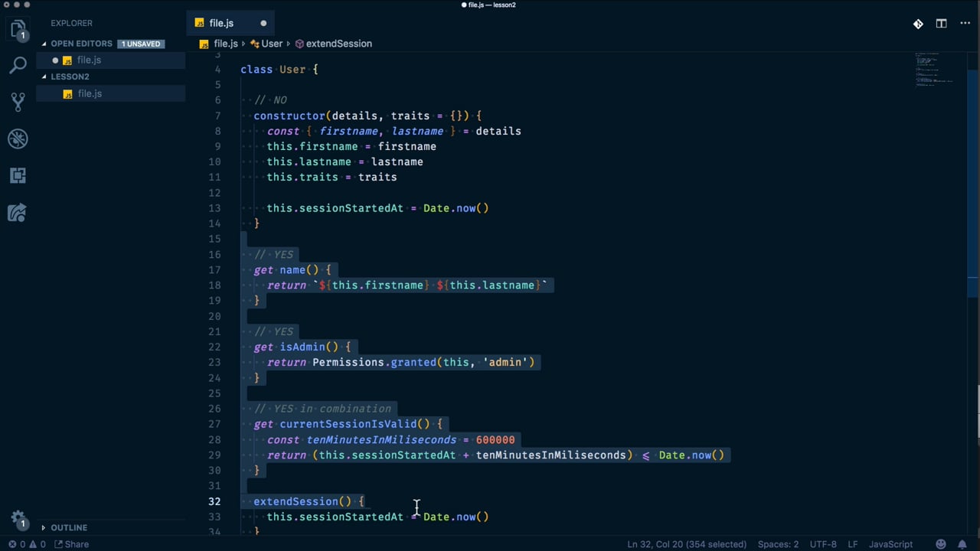The image size is (980, 551).
Task: Open the notifications bell in status bar
Action: pyautogui.click(x=963, y=544)
